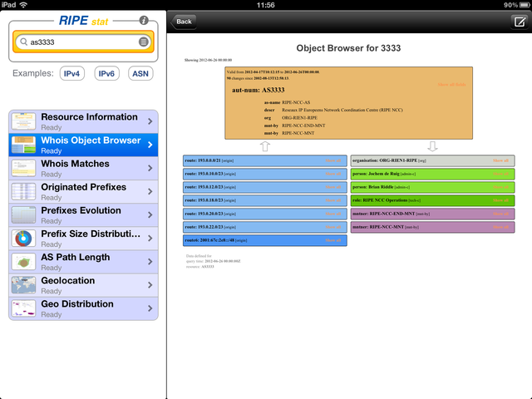Click Show all on route 193.0.12.0/23

(333, 187)
